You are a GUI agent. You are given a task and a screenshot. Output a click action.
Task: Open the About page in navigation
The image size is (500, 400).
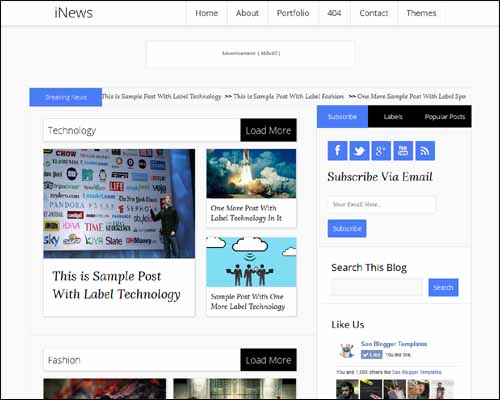247,13
